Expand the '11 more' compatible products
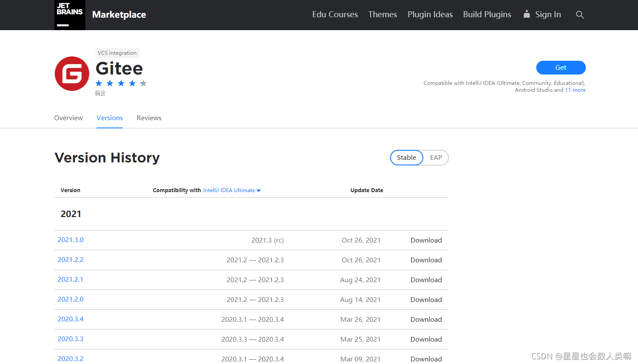 [x=575, y=90]
